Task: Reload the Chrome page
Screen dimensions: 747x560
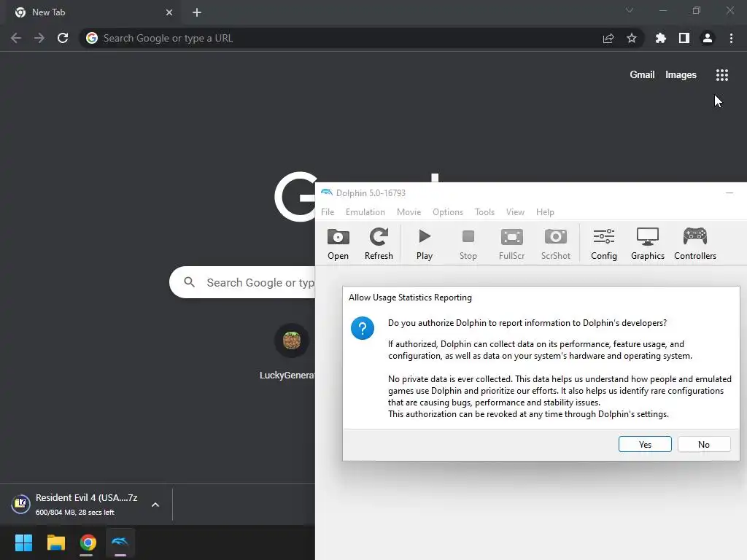Action: pos(63,38)
